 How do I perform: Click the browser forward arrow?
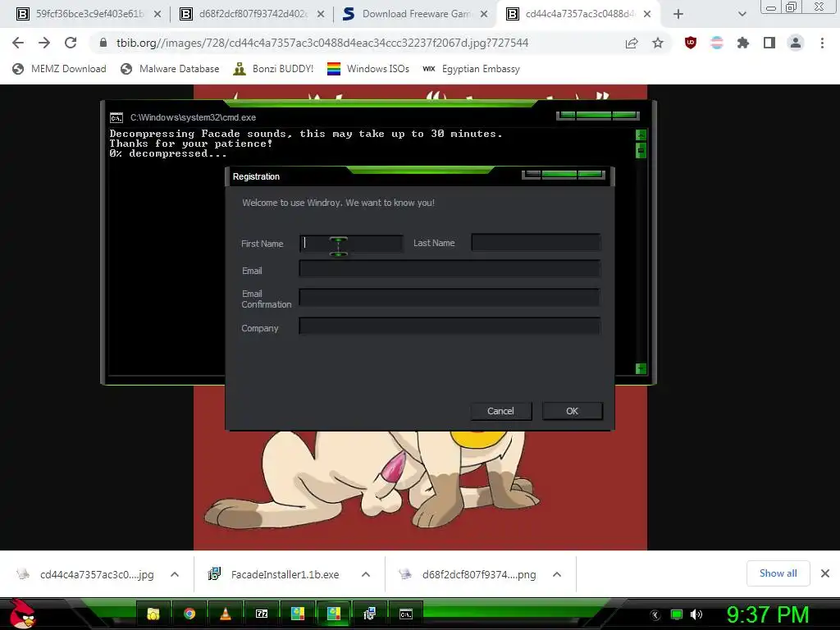tap(44, 43)
